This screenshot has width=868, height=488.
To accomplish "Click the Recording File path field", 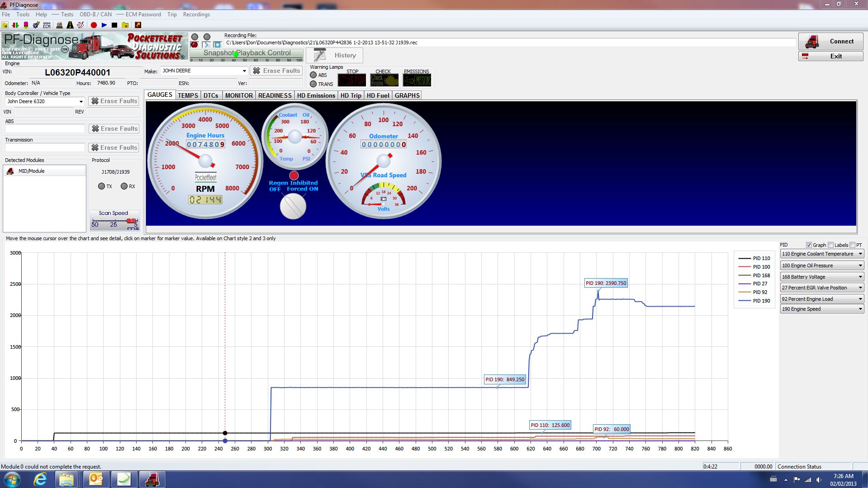I will pos(510,43).
